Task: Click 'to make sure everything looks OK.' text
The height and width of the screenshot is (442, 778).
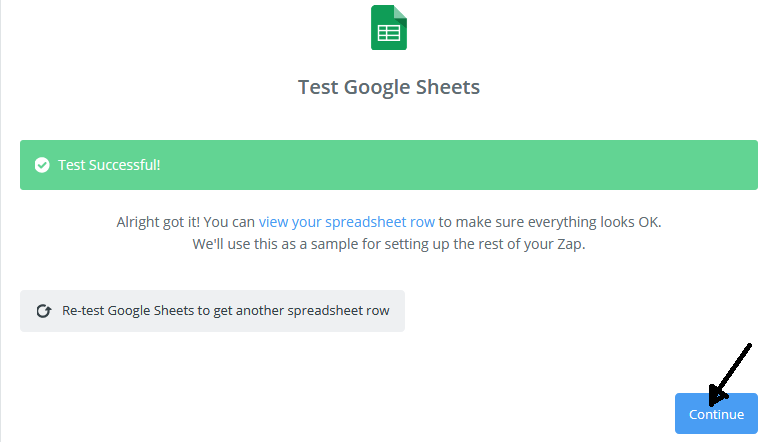Action: click(x=550, y=222)
